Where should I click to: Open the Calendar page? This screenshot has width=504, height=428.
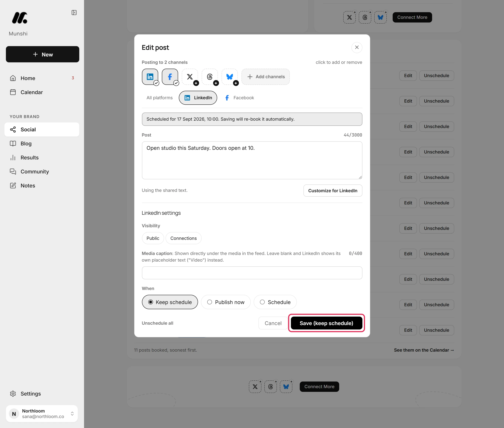[x=42, y=92]
